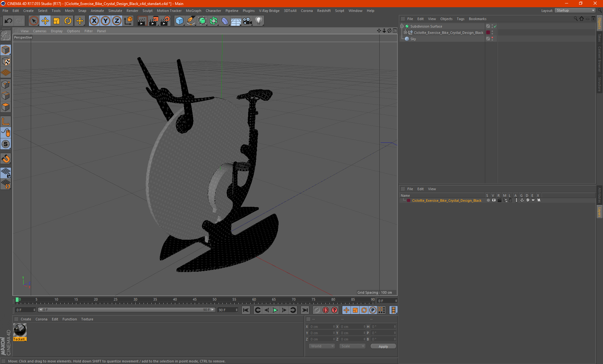Click Ciclotte object layer color swatch
The width and height of the screenshot is (603, 364).
click(488, 33)
